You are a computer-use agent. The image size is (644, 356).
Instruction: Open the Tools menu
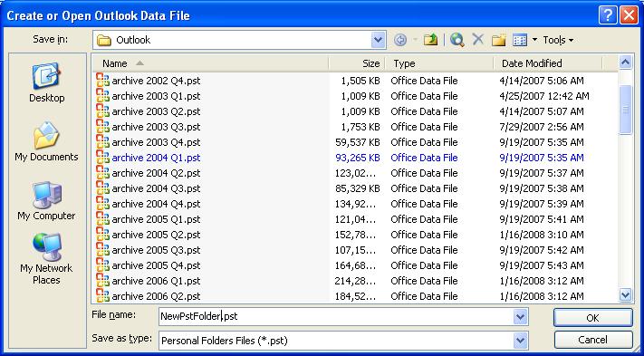(558, 40)
